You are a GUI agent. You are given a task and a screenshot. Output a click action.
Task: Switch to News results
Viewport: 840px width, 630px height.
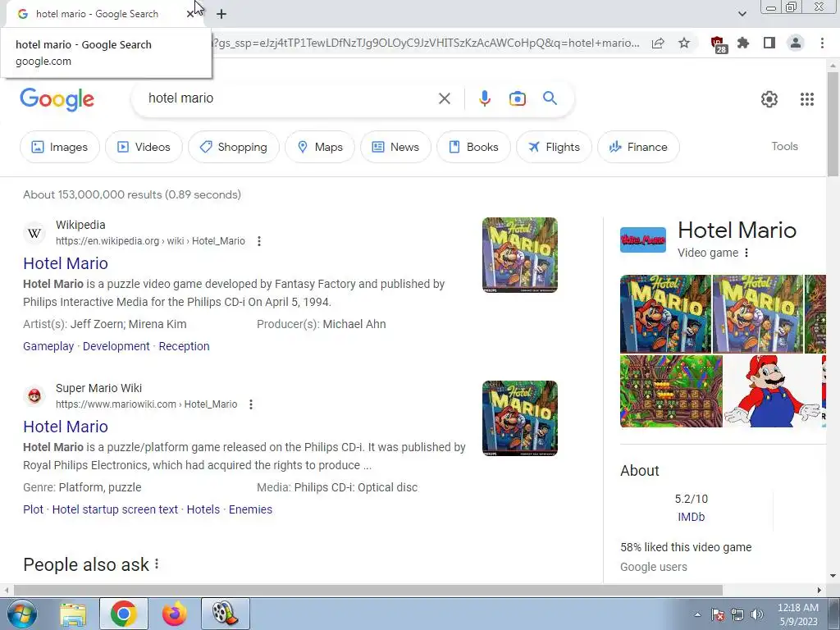[395, 147]
